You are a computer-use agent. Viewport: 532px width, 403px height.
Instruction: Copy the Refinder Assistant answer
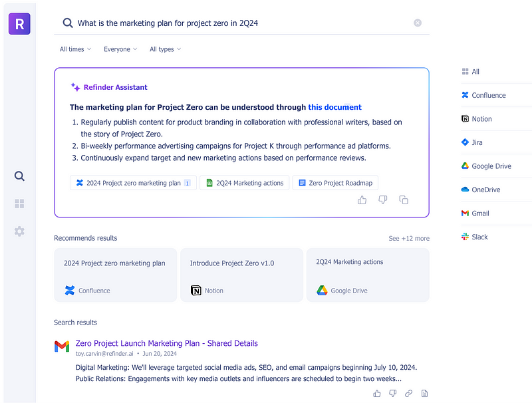coord(404,200)
